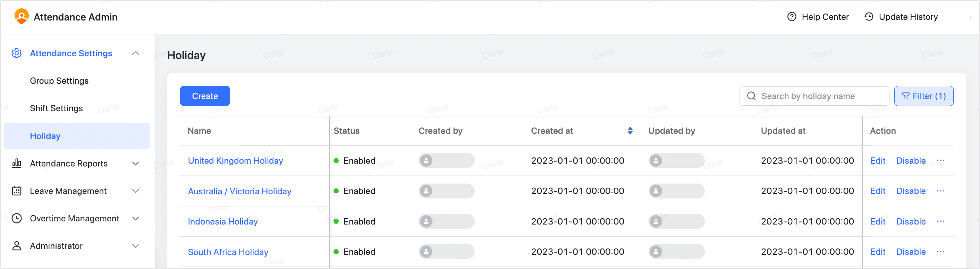The height and width of the screenshot is (269, 980).
Task: Click the Attendance Settings gear icon
Action: pos(17,53)
